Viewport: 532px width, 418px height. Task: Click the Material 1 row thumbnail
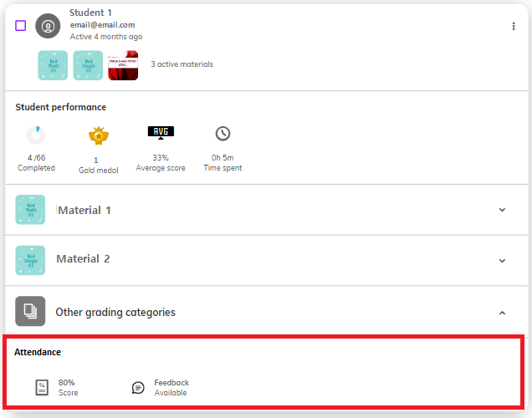[x=30, y=210]
